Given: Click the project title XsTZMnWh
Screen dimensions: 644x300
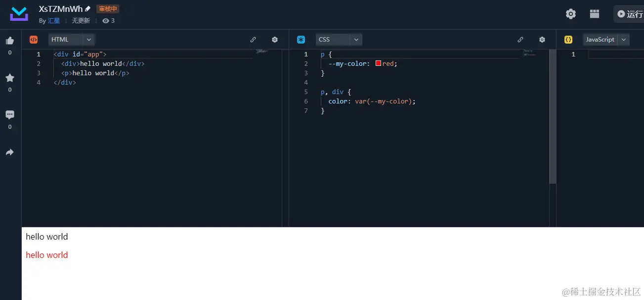Looking at the screenshot, I should [61, 9].
